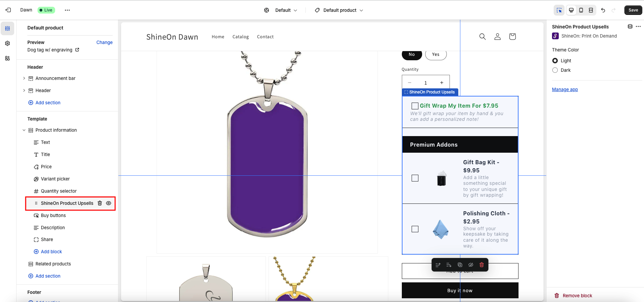Click the Manage app link

coord(565,89)
